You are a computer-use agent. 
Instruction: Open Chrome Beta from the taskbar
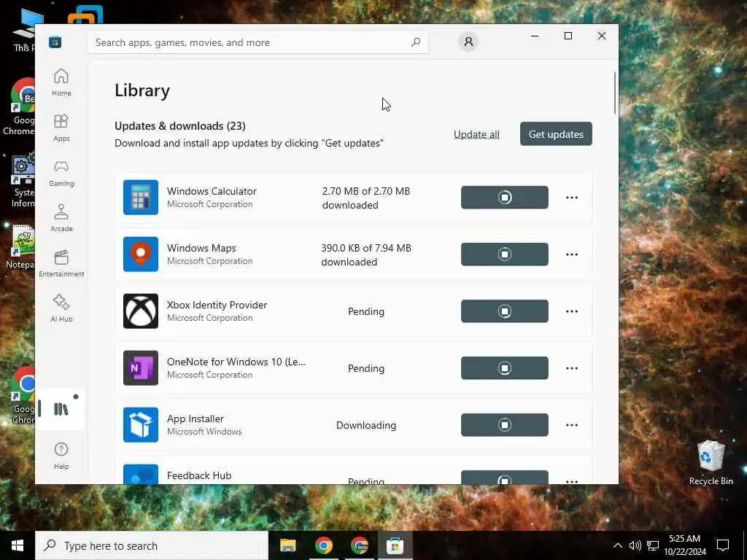click(x=359, y=545)
